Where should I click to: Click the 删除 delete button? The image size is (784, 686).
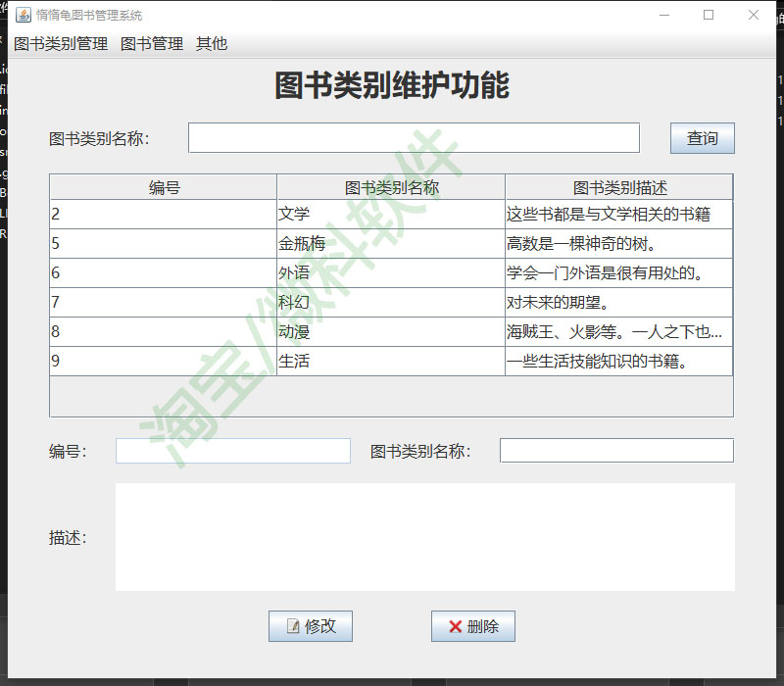click(x=473, y=626)
